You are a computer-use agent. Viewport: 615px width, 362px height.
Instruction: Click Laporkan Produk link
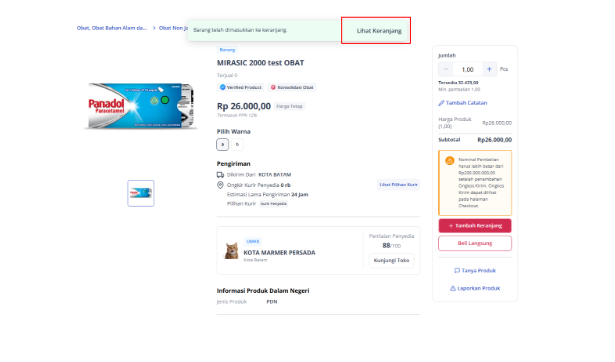(x=479, y=288)
